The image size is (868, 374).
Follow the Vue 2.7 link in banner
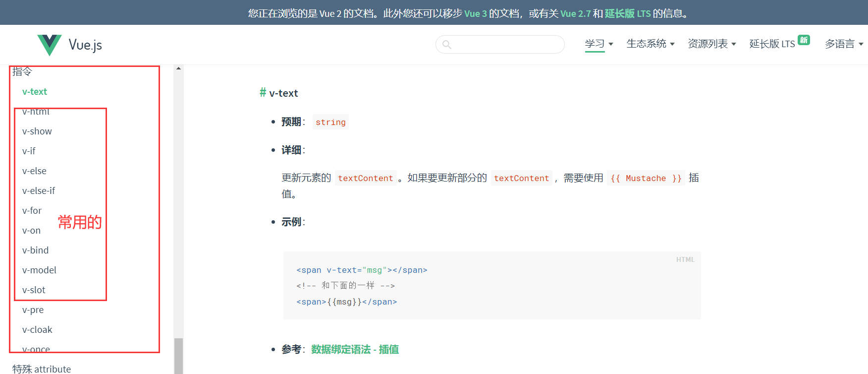576,13
